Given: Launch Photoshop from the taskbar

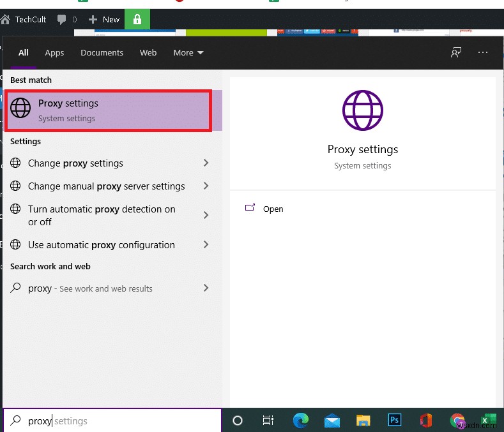Looking at the screenshot, I should pyautogui.click(x=394, y=421).
